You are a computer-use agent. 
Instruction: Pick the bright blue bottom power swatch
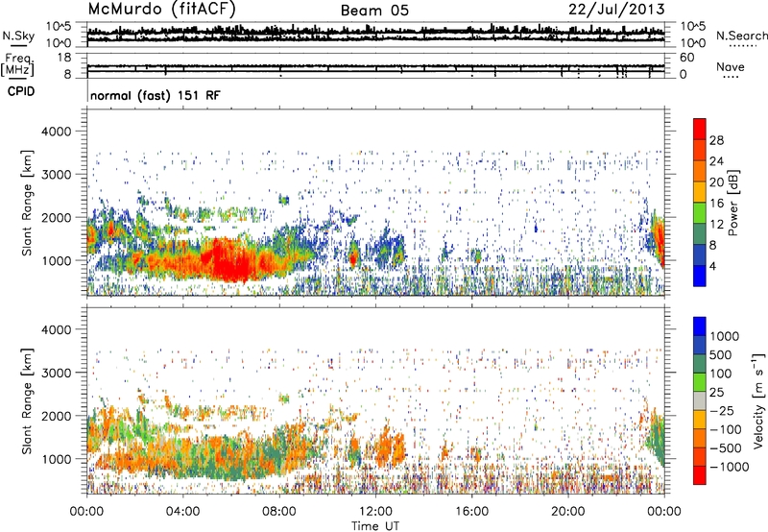click(x=700, y=277)
